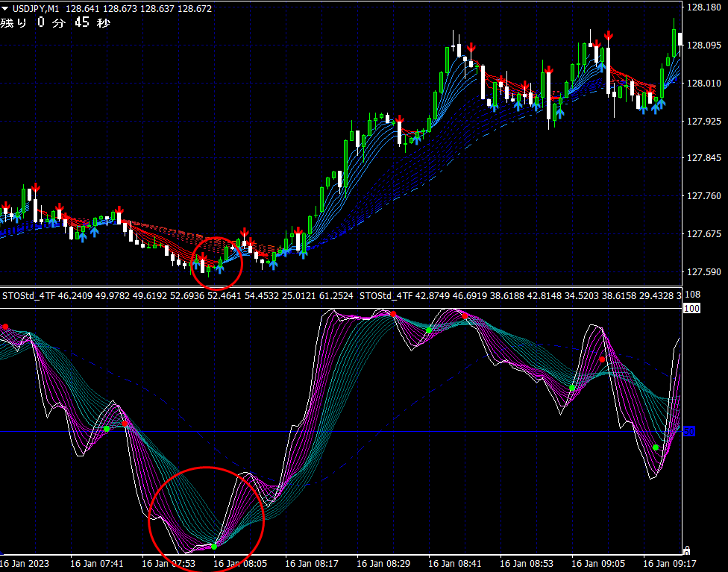
Task: Click the second STOStd_4TF indicator label
Action: [386, 295]
